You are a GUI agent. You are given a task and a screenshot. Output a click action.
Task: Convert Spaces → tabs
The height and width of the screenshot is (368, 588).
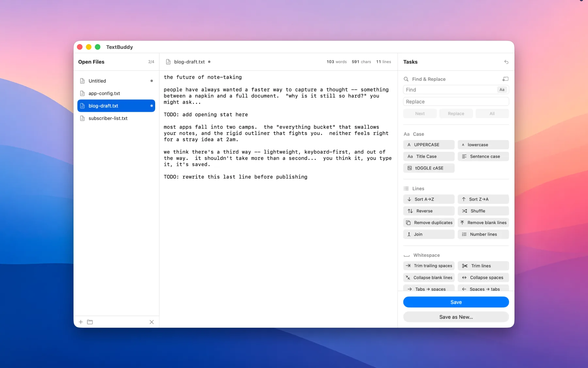coord(483,288)
